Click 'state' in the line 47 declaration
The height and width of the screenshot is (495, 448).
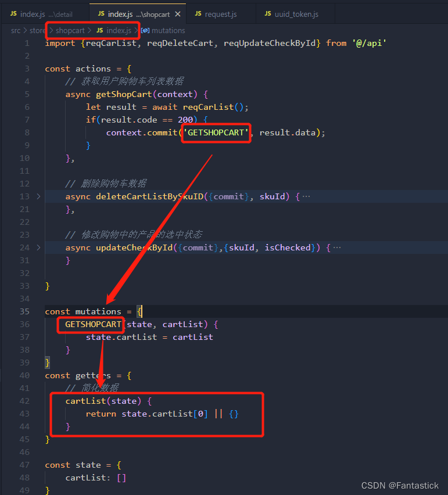(x=88, y=465)
